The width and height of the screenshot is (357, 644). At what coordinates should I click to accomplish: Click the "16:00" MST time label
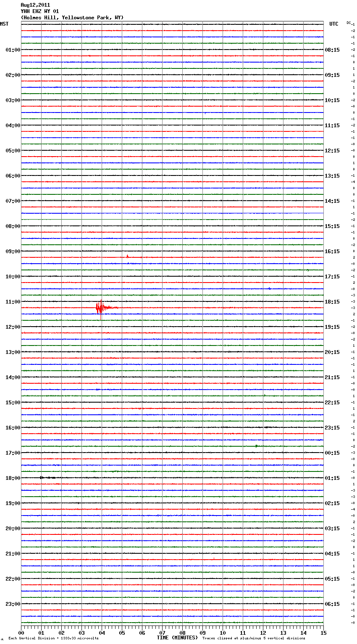coord(13,428)
